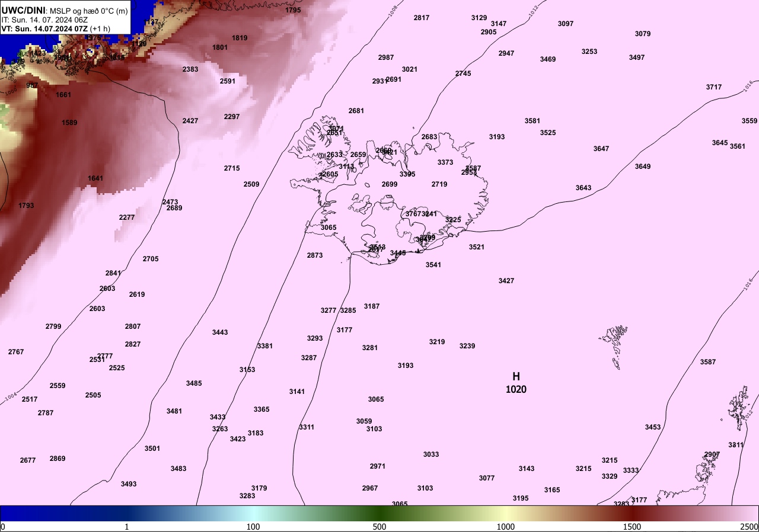Click the 1020 pressure value under H
Screen dimensions: 759x532
(516, 389)
